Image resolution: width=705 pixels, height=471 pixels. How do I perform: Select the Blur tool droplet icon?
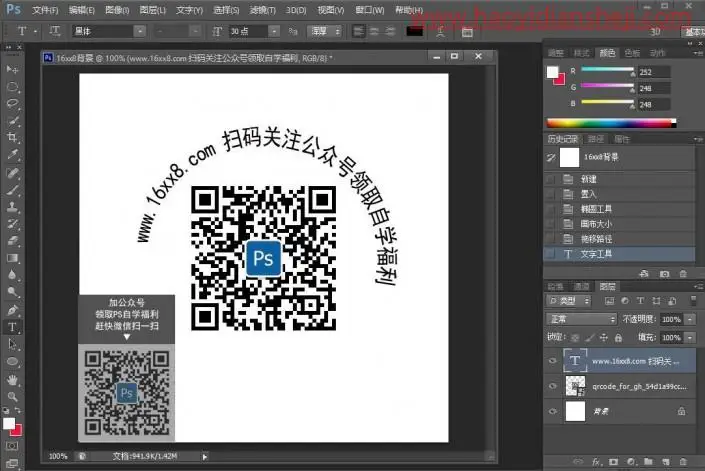click(x=12, y=275)
